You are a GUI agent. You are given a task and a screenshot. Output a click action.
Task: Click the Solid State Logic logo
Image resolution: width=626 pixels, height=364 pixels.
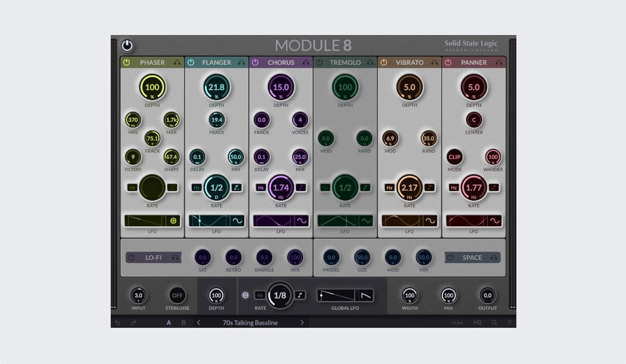click(472, 43)
